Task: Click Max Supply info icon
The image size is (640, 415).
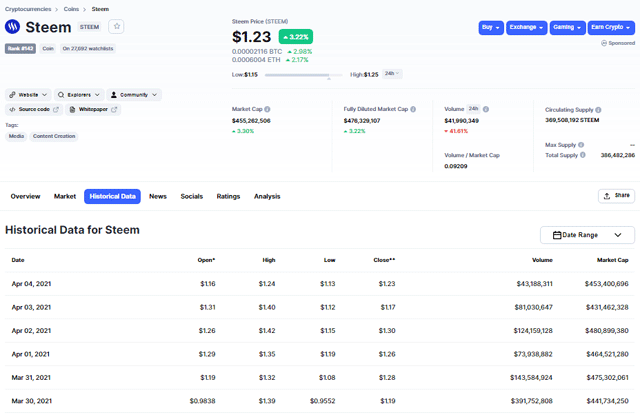Action: pyautogui.click(x=581, y=145)
